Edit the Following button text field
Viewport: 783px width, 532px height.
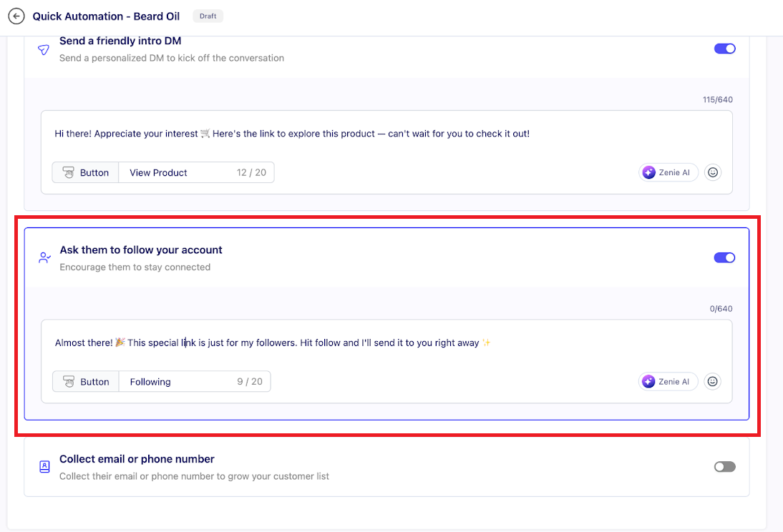(x=179, y=382)
